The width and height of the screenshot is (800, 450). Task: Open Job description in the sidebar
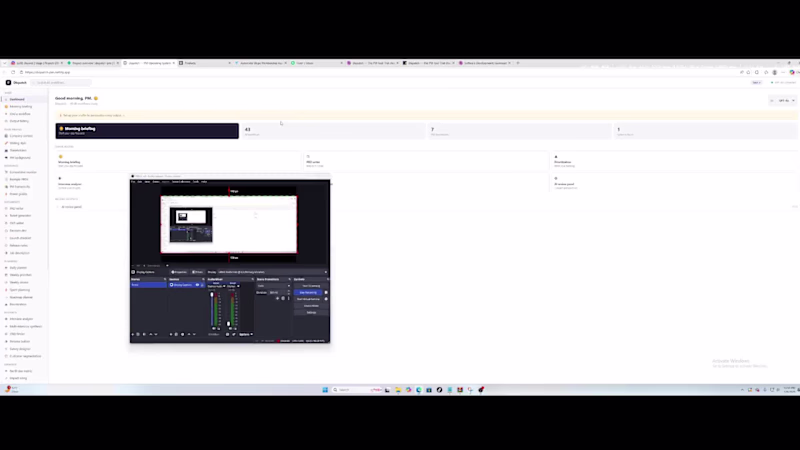click(x=19, y=253)
